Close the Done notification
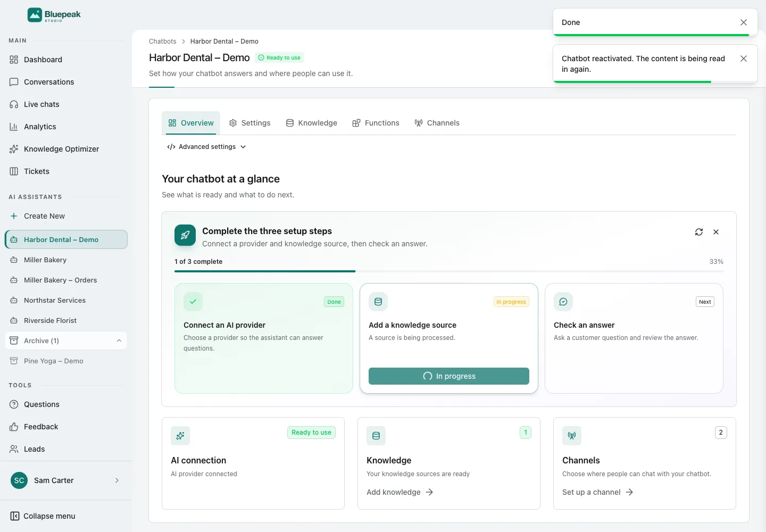The width and height of the screenshot is (766, 532). (x=744, y=22)
